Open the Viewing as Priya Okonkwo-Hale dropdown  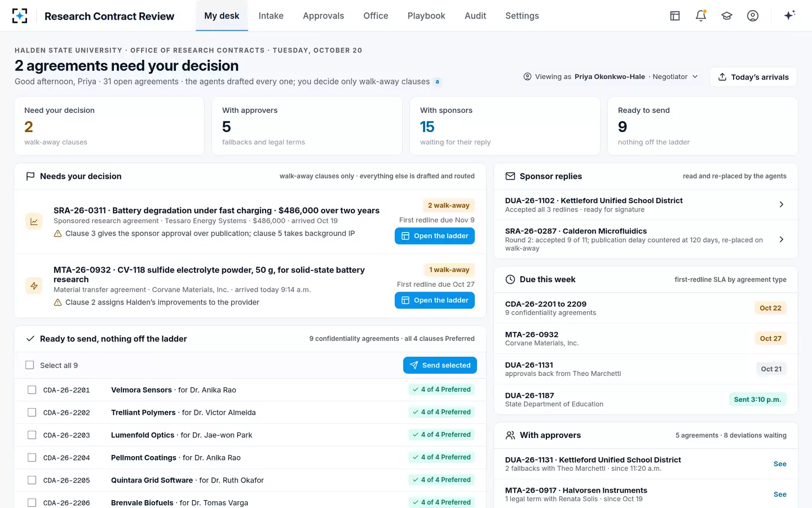(x=611, y=77)
